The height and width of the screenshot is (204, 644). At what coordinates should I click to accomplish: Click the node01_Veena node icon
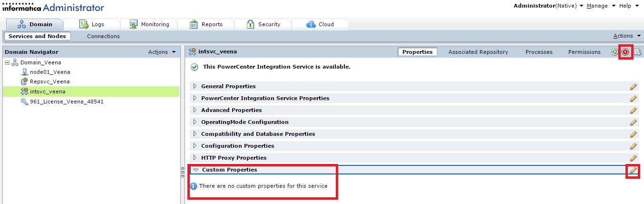[x=25, y=72]
